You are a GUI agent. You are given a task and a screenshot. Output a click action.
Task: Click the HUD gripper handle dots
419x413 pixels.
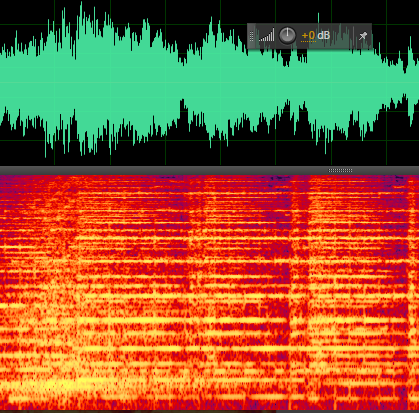[252, 36]
